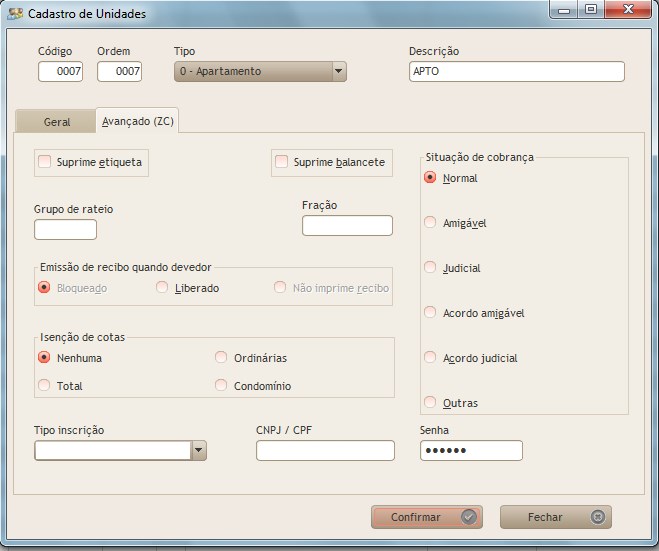Maximize the Cadastro de Unidades window
The width and height of the screenshot is (659, 551).
click(591, 9)
